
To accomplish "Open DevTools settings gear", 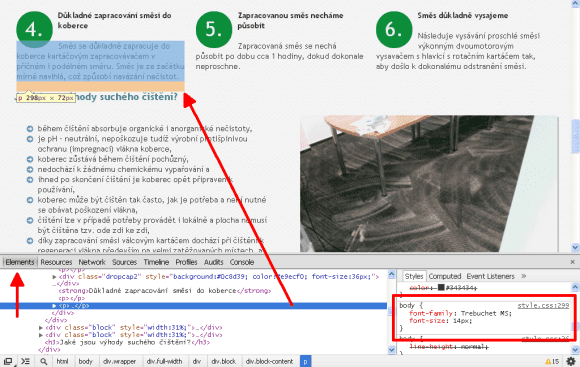I will click(x=571, y=361).
